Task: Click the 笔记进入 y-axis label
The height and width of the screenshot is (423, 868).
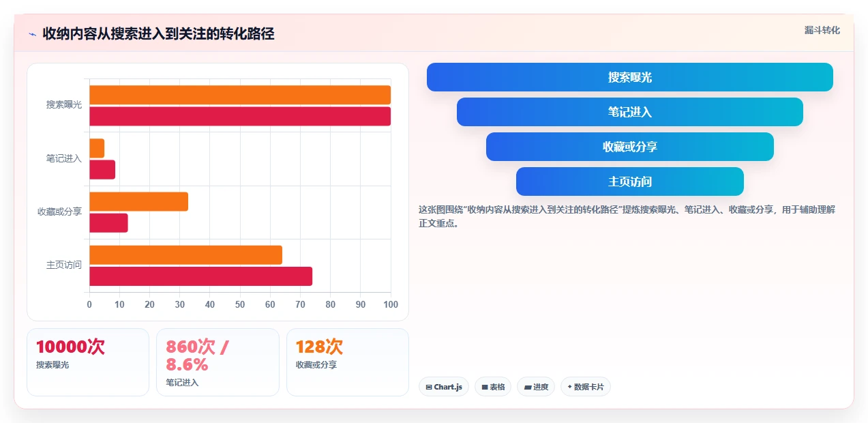Action: 64,158
